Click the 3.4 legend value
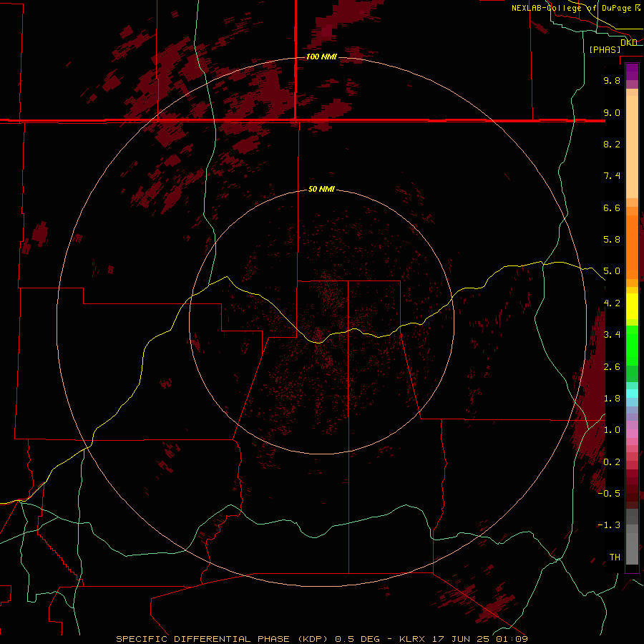Image resolution: width=644 pixels, height=644 pixels. coord(612,335)
